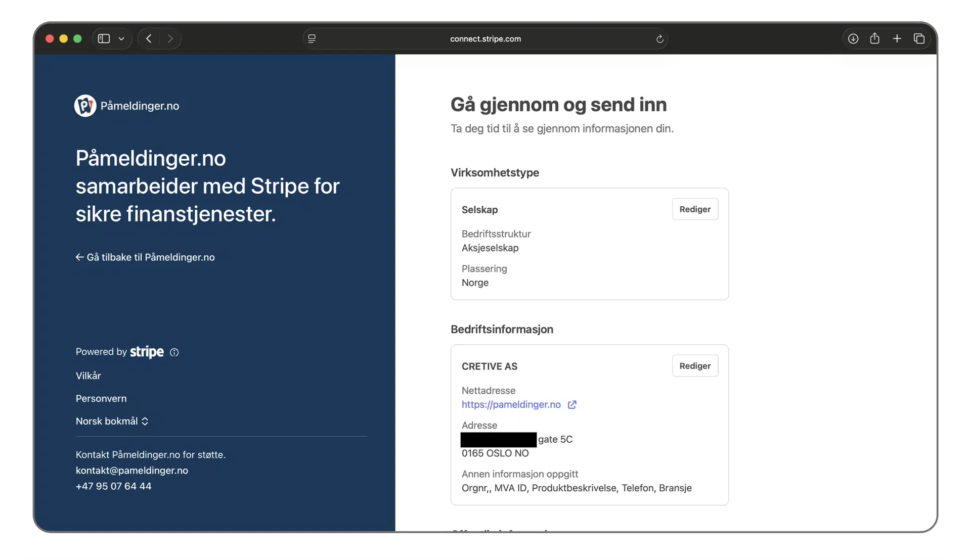This screenshot has height=560, width=971.
Task: Click the Share icon in the toolbar
Action: click(875, 38)
